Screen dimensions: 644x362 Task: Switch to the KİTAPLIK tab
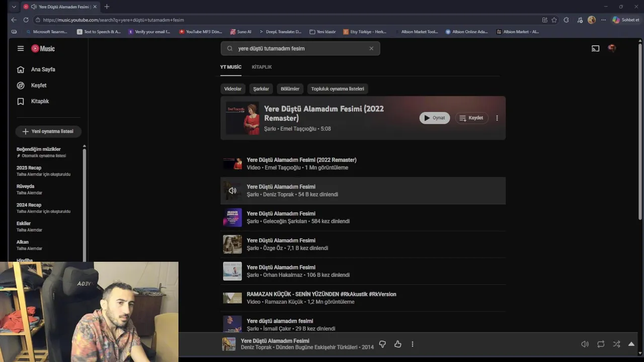tap(262, 67)
